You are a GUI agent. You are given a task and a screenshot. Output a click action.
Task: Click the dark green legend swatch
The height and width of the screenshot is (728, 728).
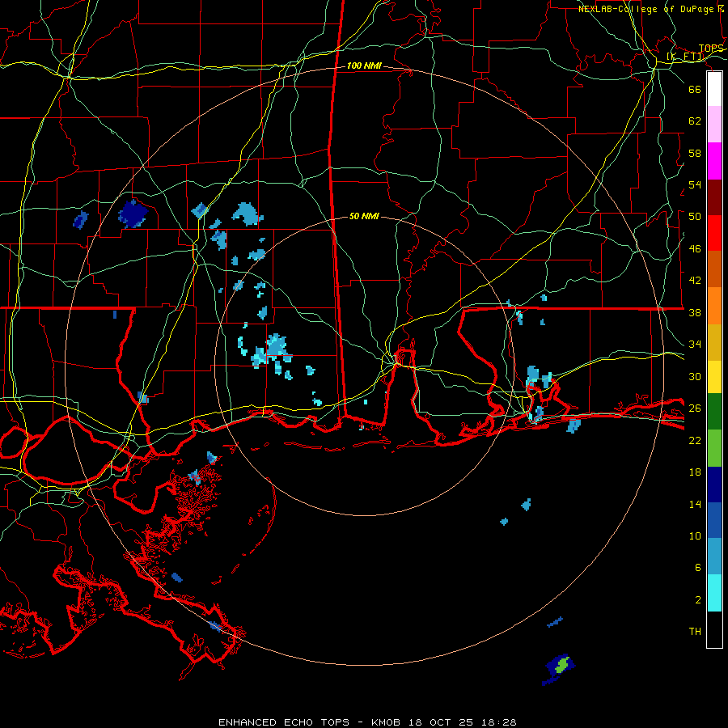coord(714,412)
